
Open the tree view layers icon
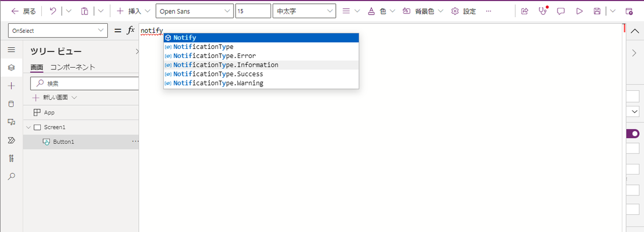click(11, 68)
